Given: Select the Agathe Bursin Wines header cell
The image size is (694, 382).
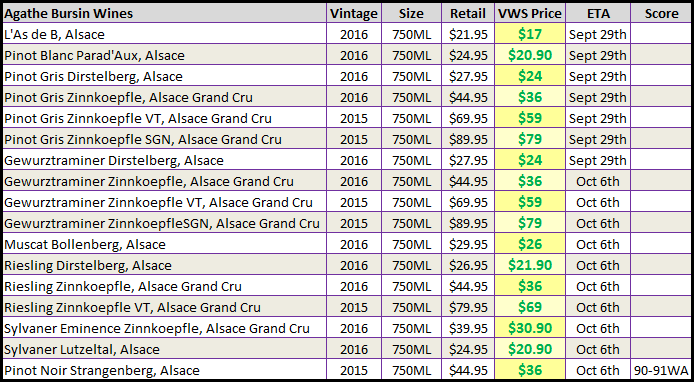Looking at the screenshot, I should pyautogui.click(x=165, y=13).
